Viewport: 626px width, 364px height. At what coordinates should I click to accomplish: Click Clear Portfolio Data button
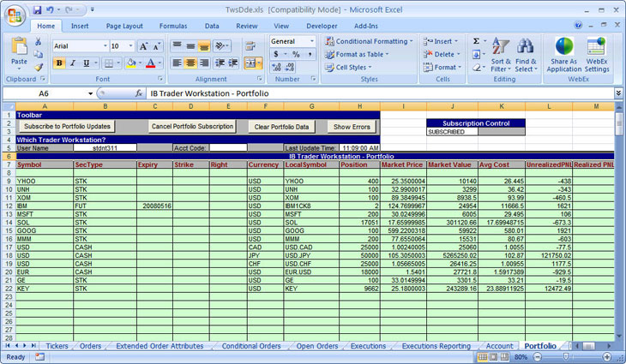click(x=281, y=127)
